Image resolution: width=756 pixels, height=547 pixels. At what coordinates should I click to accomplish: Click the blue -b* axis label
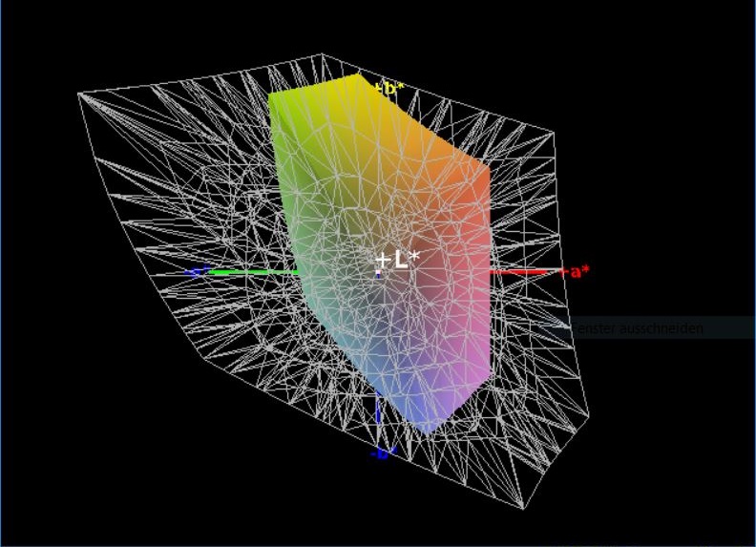click(x=384, y=453)
